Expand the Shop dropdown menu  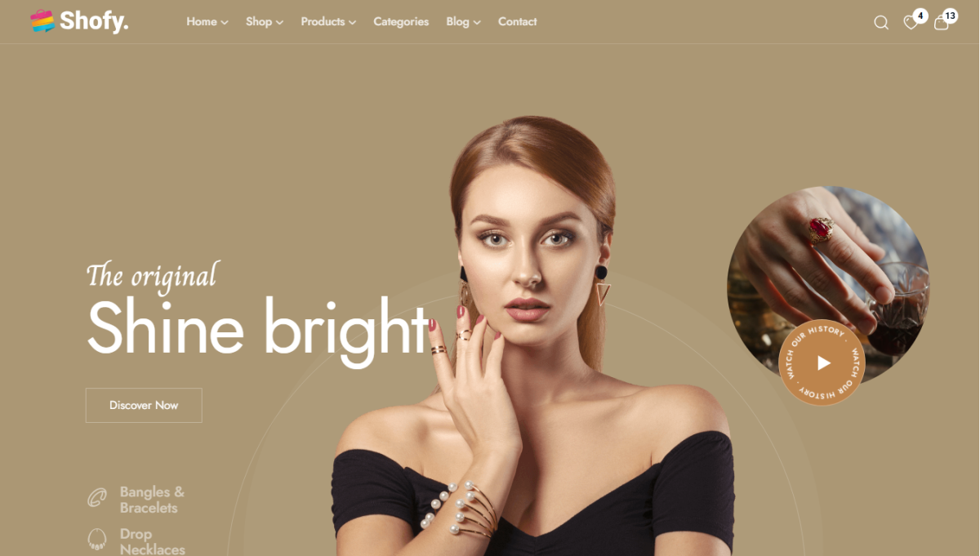[265, 22]
